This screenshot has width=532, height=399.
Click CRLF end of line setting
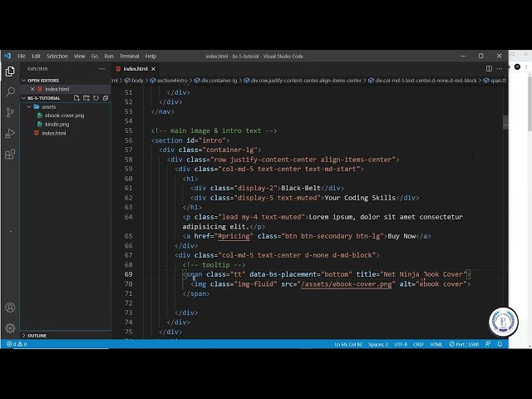point(418,344)
